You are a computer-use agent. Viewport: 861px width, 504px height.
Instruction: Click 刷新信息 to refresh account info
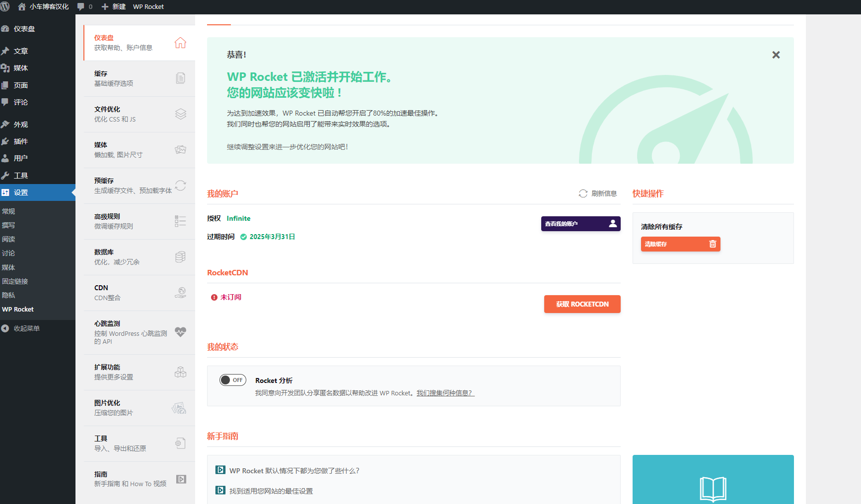point(598,193)
